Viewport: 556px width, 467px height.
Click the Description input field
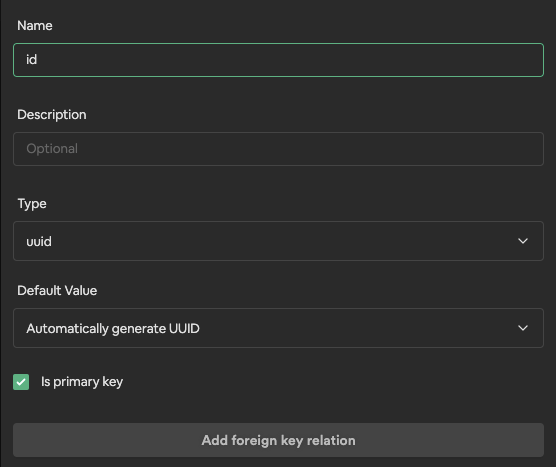coord(278,149)
